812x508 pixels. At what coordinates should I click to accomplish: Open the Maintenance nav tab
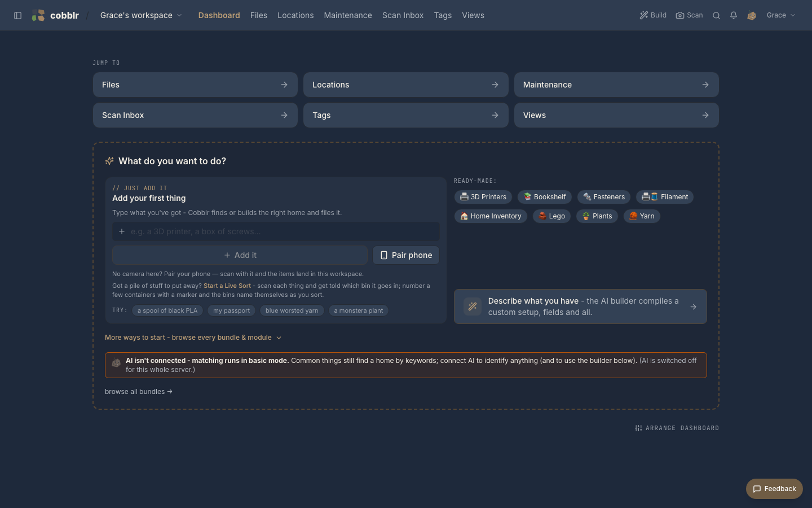click(x=348, y=15)
